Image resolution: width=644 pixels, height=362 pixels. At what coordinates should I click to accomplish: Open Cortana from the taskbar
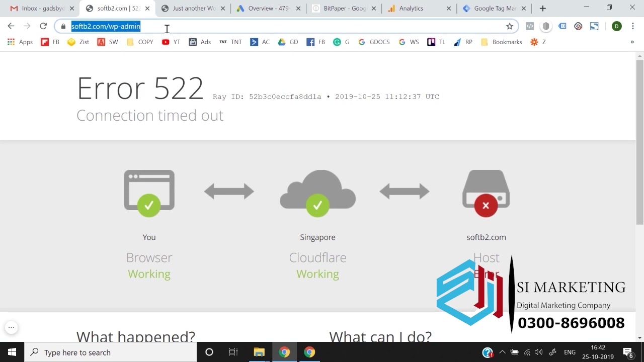tap(209, 352)
